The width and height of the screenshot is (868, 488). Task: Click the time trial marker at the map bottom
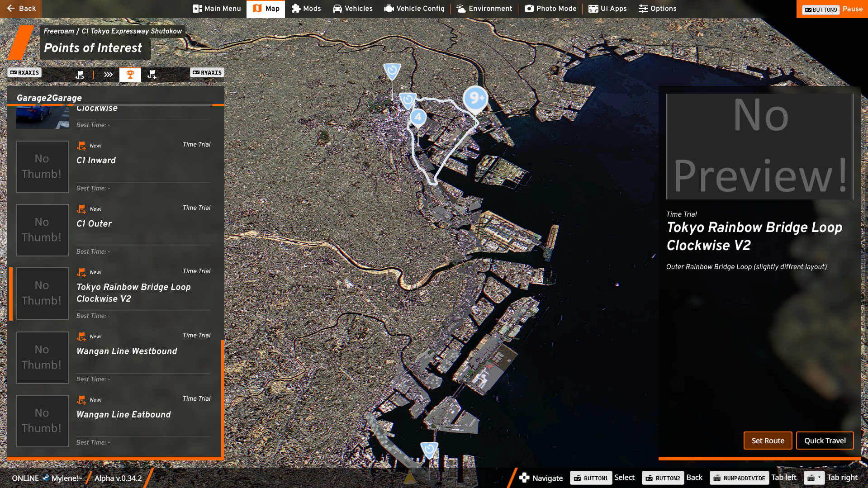(x=429, y=450)
